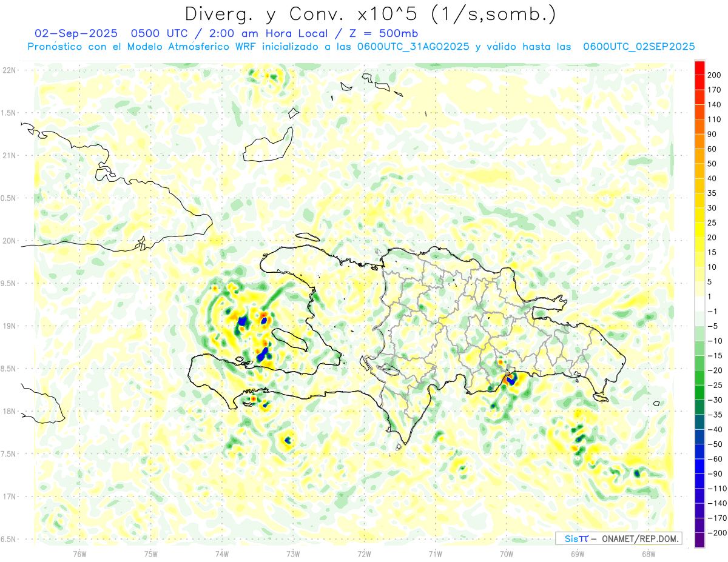Click the '18N' latitude label

click(x=8, y=411)
